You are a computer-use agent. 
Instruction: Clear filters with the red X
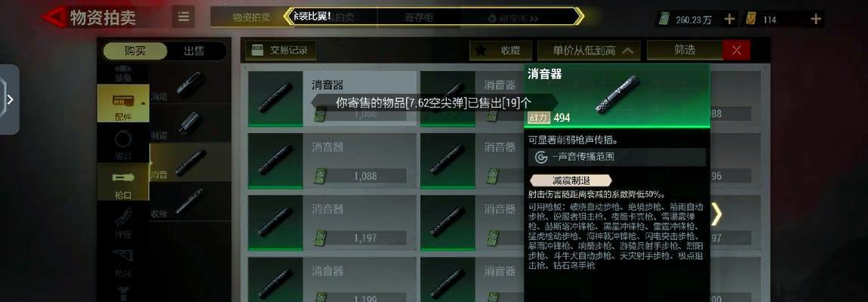737,50
